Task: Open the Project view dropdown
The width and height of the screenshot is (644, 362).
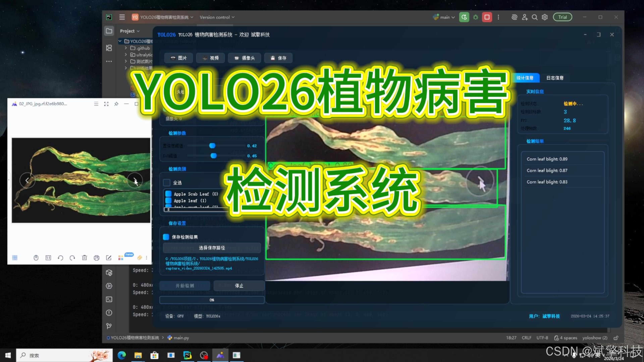Action: coord(129,31)
